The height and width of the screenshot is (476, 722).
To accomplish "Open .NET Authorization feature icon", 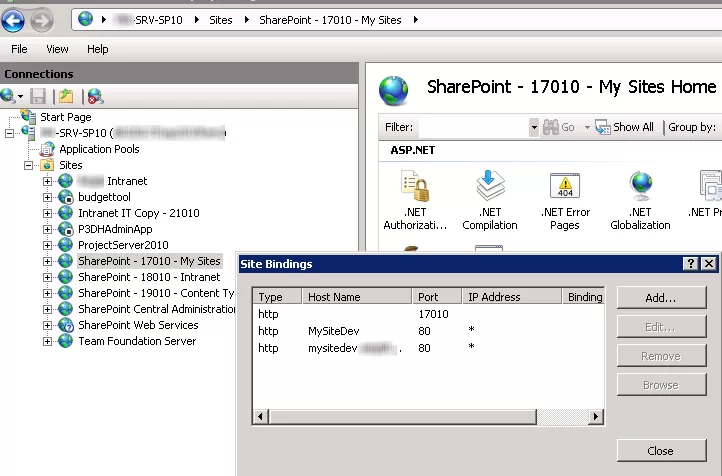I will (x=415, y=188).
